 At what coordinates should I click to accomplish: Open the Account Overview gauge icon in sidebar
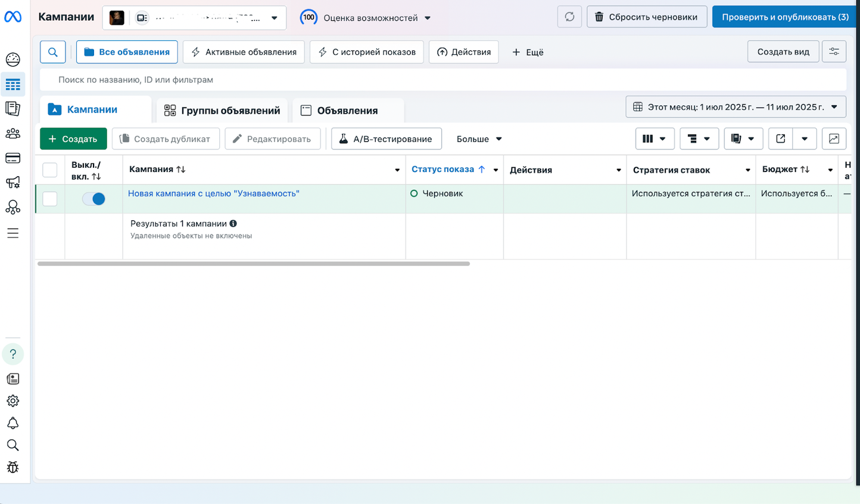[13, 59]
